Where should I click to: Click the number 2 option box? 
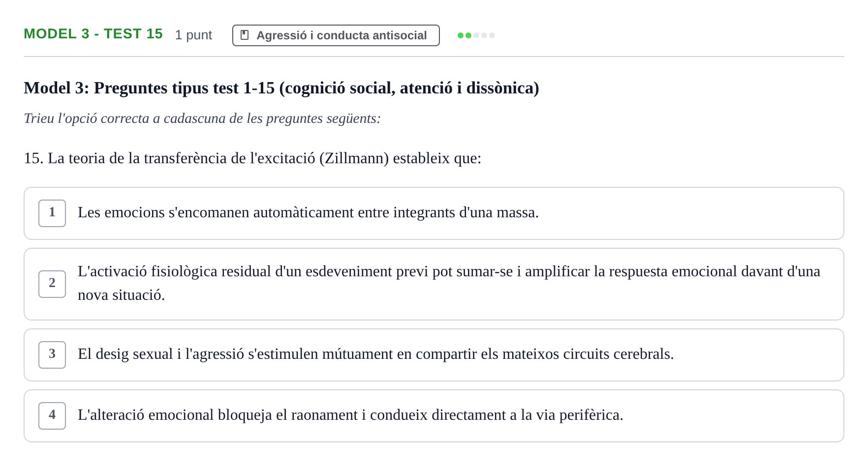pos(52,284)
